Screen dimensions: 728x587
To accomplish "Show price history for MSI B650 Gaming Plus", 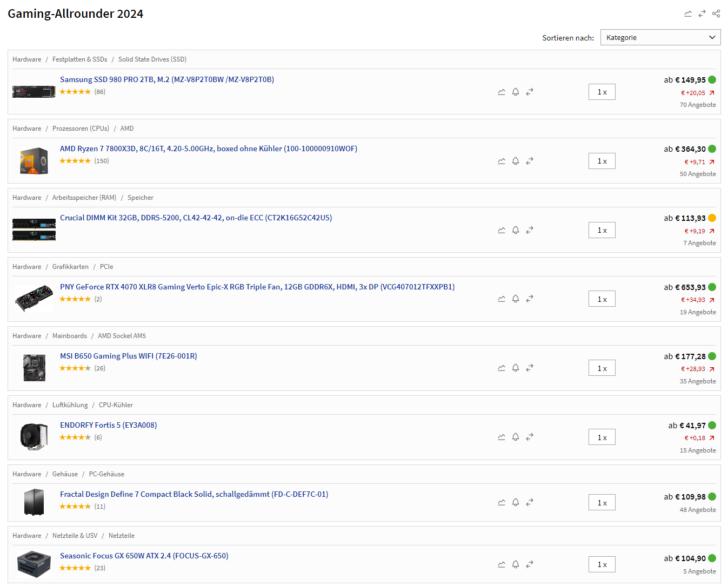I will click(x=502, y=368).
